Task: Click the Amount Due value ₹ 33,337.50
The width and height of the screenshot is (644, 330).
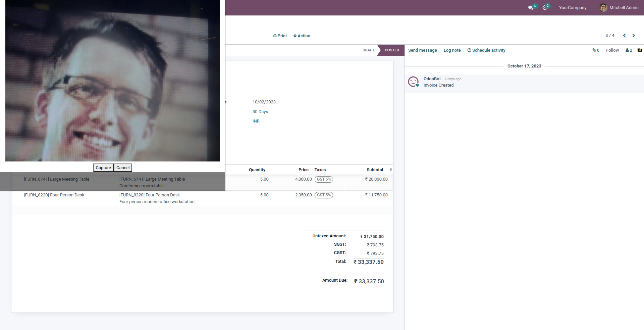Action: [x=369, y=281]
